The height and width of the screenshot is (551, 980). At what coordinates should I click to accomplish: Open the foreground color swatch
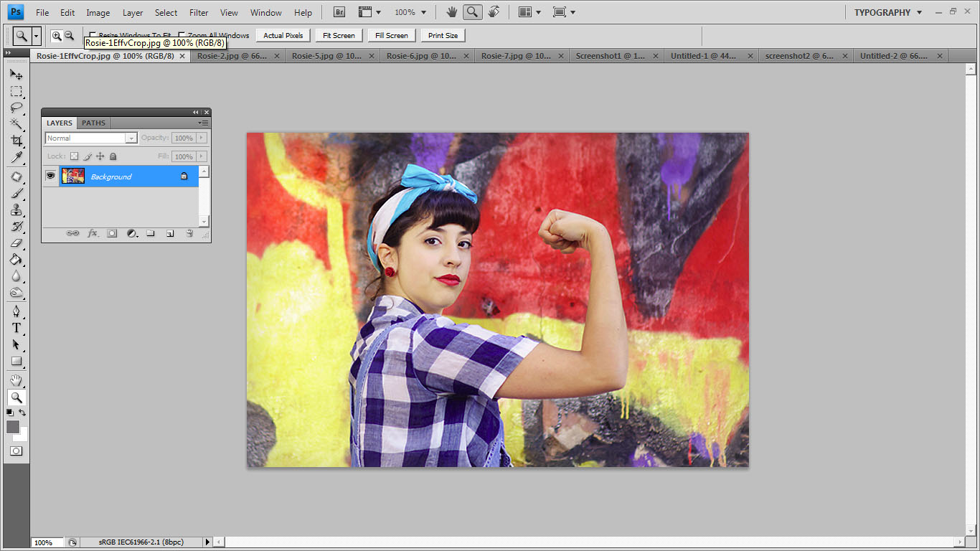(x=13, y=427)
